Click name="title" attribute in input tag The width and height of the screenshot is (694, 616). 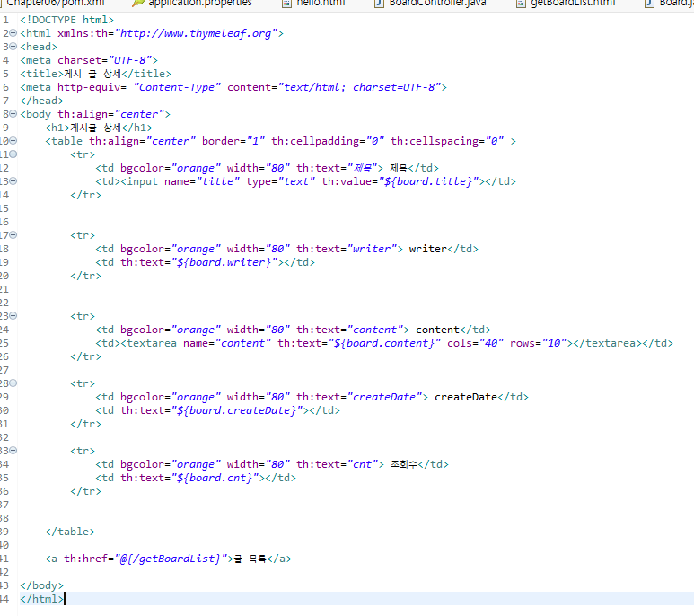tap(202, 181)
